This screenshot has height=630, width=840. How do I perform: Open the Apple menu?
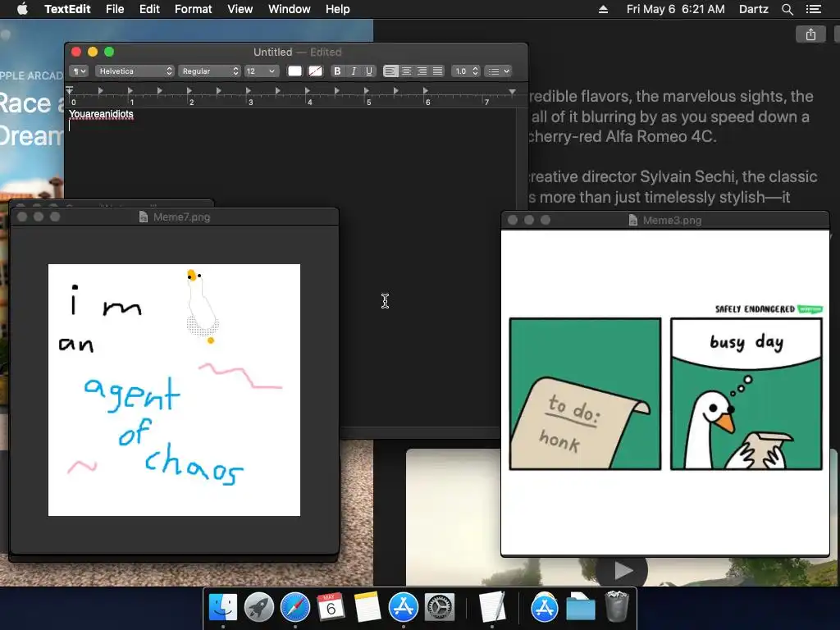pos(22,9)
